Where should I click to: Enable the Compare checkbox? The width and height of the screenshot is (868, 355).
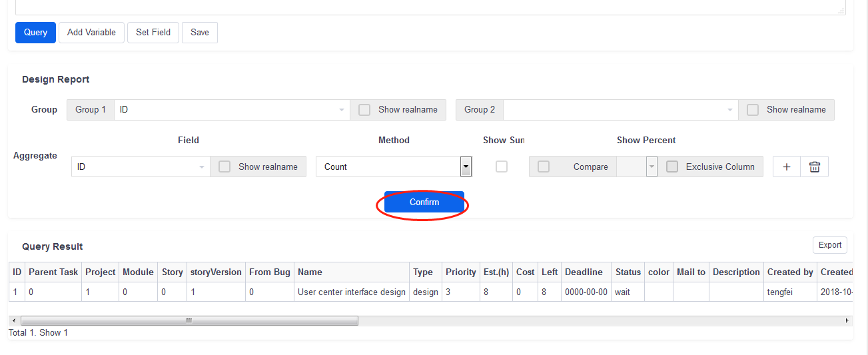pos(544,167)
